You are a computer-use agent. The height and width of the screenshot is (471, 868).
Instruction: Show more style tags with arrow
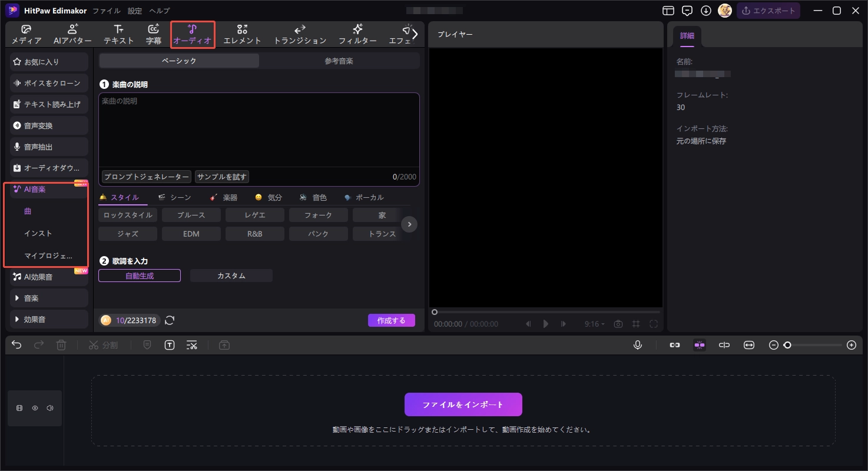409,224
